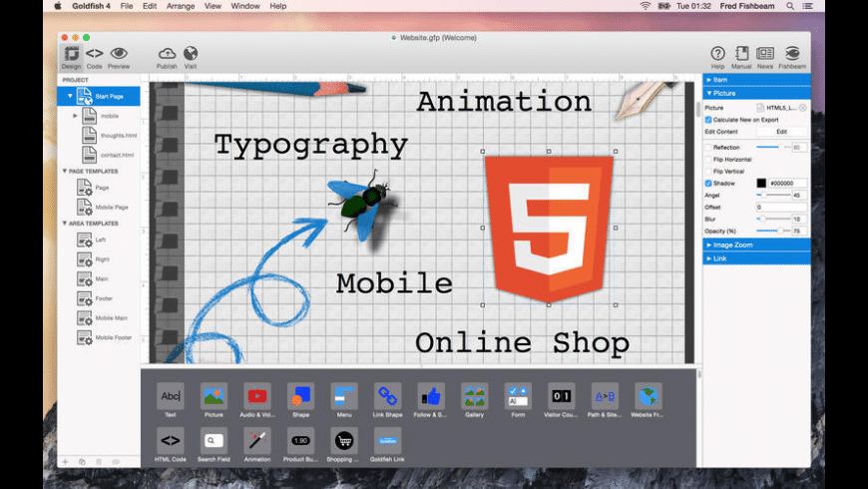Add an HTML Code item
Screen dimensions: 868x489
[x=170, y=445]
